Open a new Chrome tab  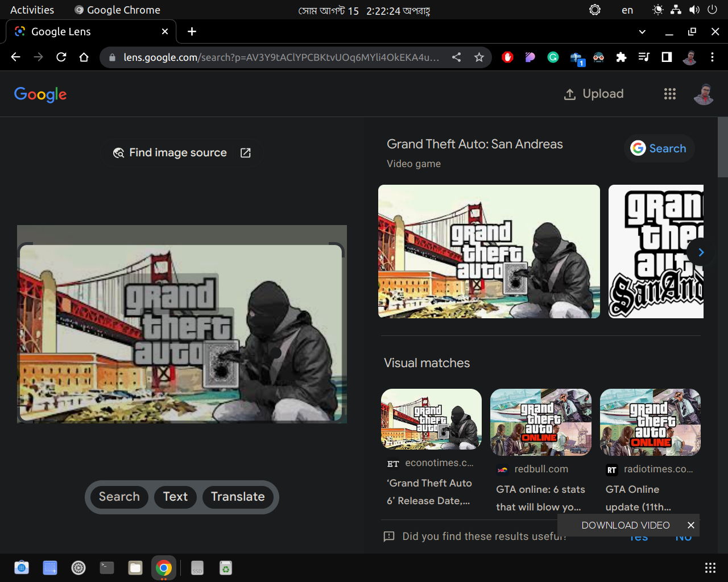(x=192, y=32)
